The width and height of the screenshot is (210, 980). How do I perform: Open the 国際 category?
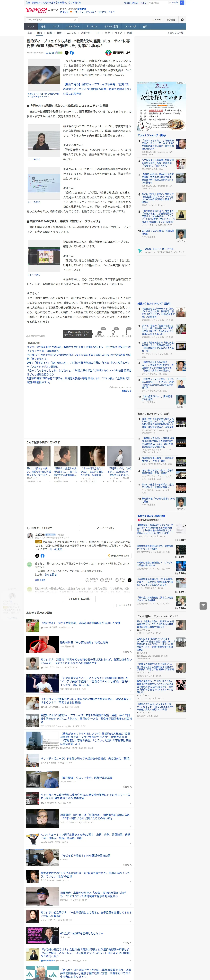[x=49, y=33]
